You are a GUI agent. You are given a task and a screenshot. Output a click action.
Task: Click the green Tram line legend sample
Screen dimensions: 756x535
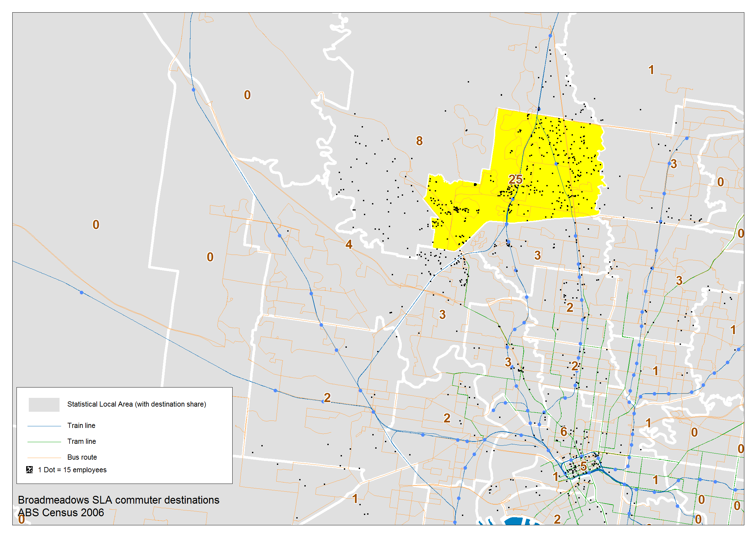[44, 442]
